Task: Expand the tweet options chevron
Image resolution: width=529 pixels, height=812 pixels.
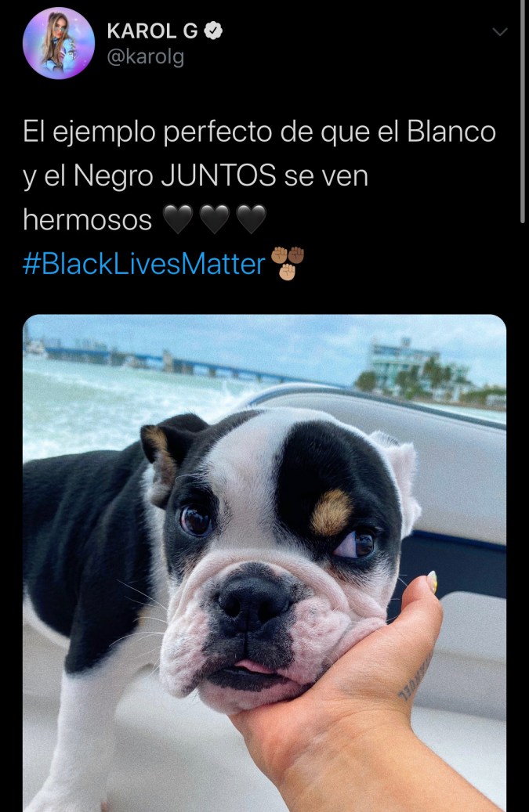Action: (x=499, y=32)
